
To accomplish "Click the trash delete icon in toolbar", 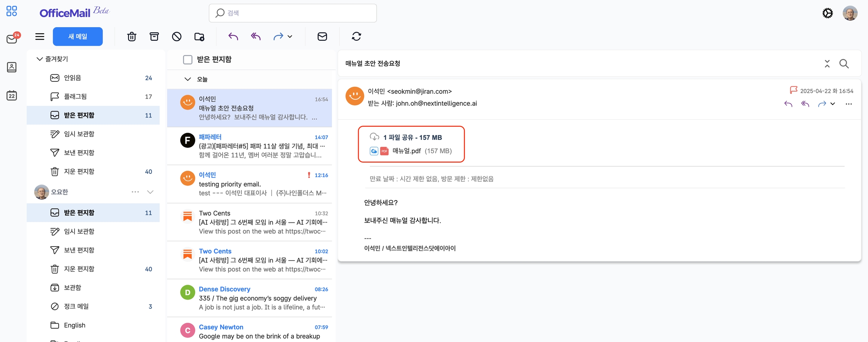I will click(131, 37).
